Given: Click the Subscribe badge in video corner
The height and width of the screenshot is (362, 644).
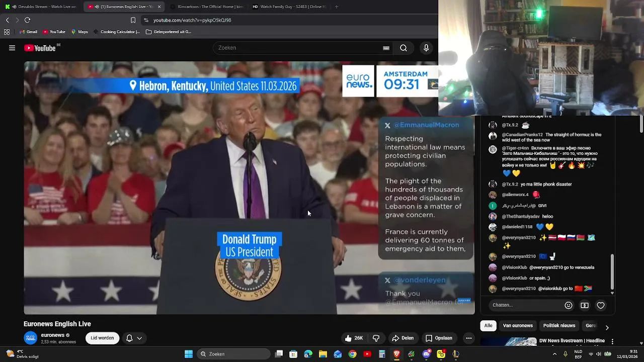Looking at the screenshot, I should tap(464, 301).
